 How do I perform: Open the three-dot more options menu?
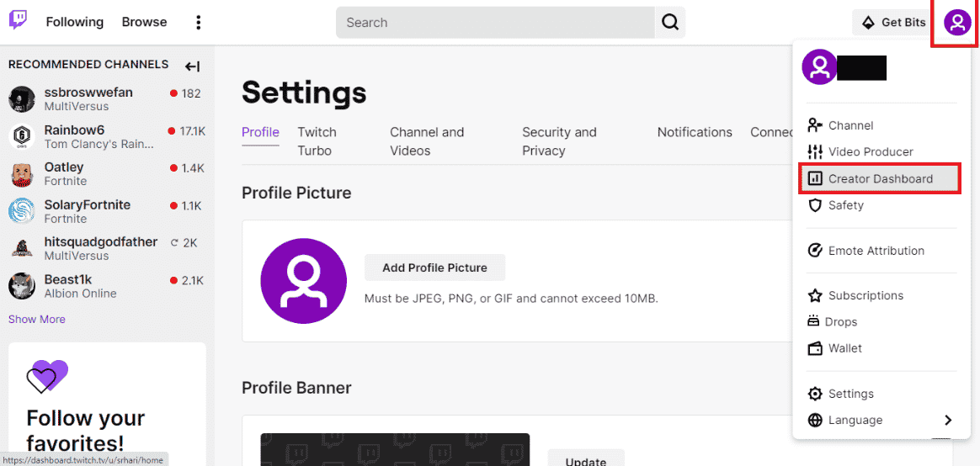pyautogui.click(x=198, y=23)
